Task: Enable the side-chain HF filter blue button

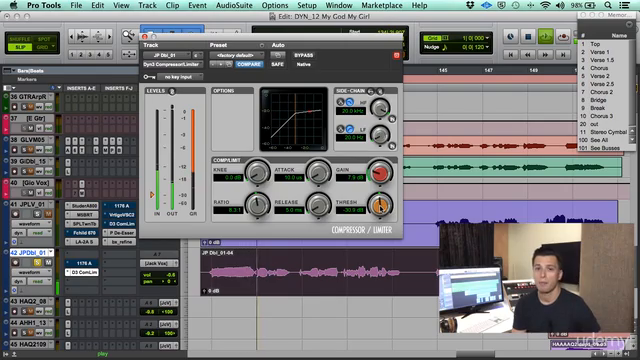Action: tap(350, 102)
